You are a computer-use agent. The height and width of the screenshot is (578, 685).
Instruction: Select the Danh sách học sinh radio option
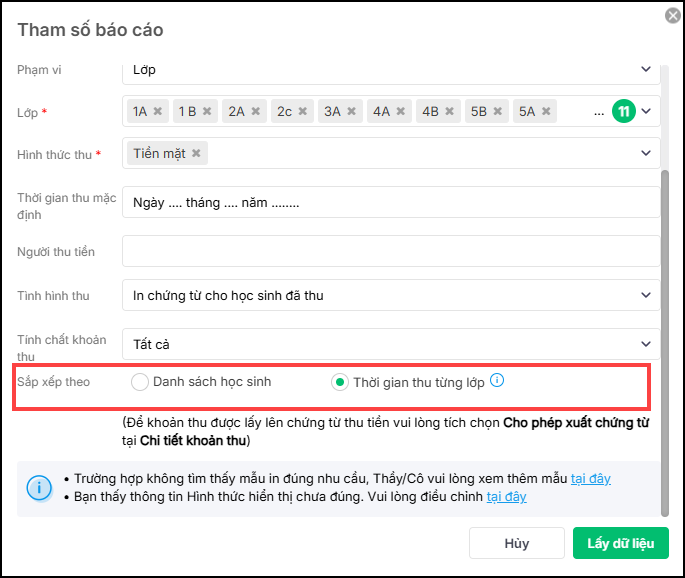tap(140, 382)
